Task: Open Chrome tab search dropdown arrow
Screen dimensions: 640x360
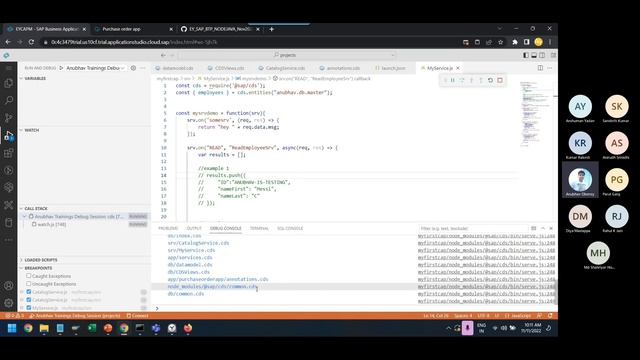Action: pos(500,29)
